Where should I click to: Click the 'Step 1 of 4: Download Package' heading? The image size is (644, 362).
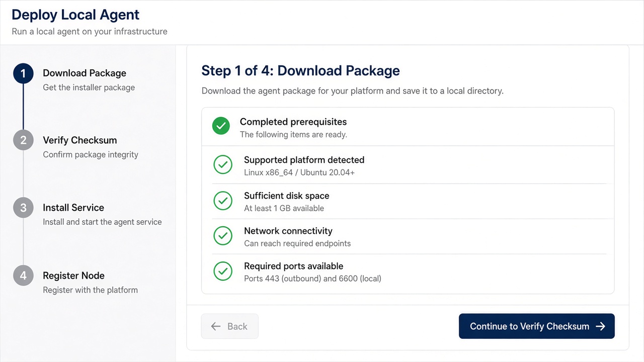301,70
